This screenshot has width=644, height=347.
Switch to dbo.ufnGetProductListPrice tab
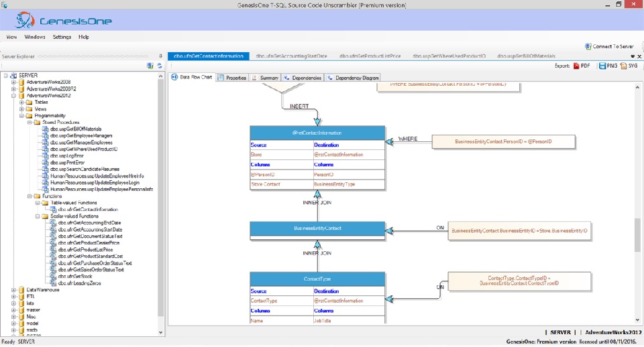point(370,56)
